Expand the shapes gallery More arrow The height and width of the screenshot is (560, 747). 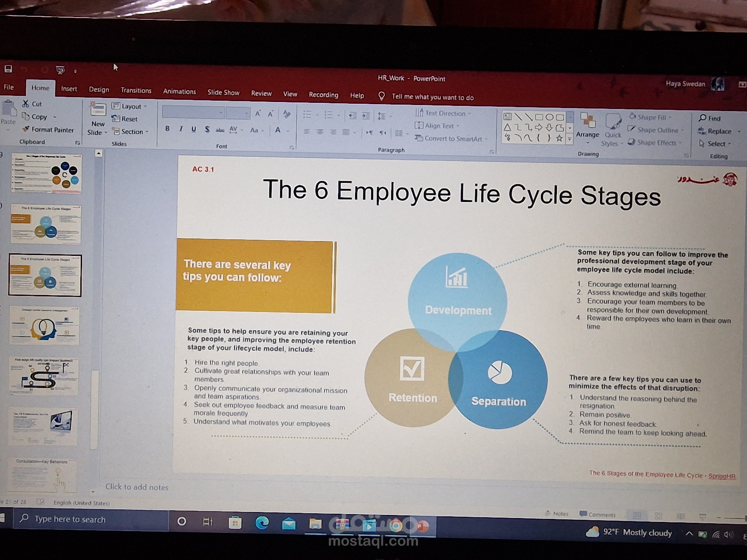[x=570, y=139]
